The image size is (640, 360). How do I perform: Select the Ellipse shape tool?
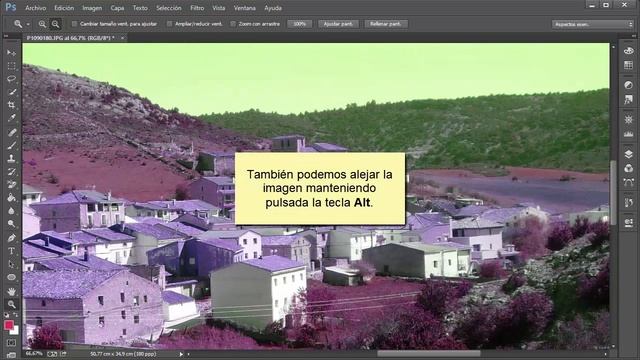[x=11, y=277]
